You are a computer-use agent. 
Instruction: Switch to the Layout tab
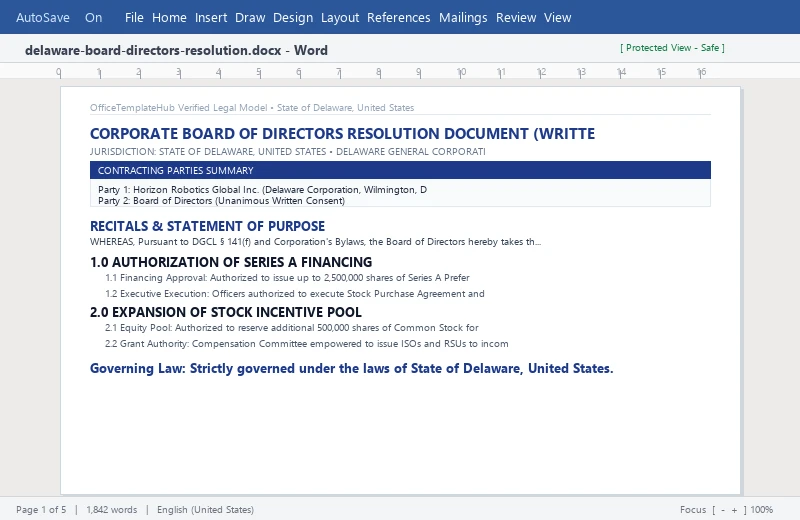click(340, 17)
